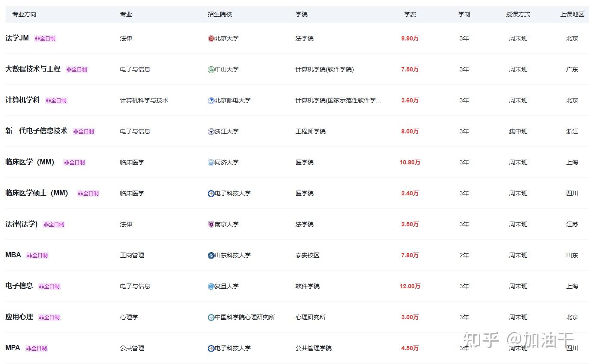
Task: Open the 新一代电子信息技术 program link
Action: point(36,131)
